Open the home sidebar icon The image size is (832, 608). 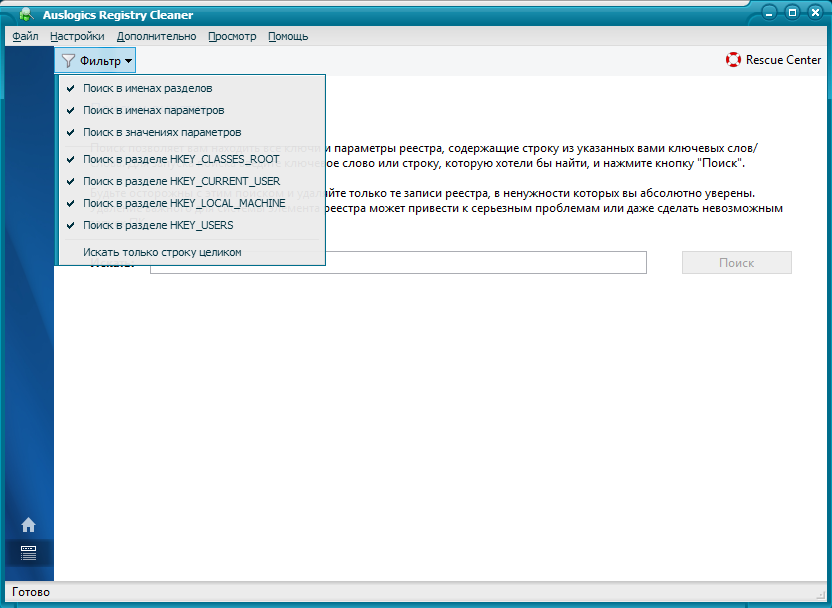tap(28, 525)
